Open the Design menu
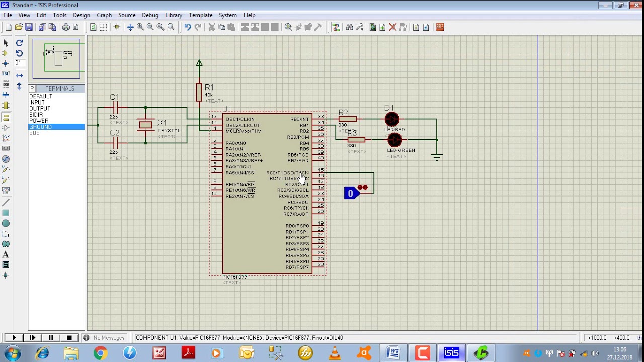This screenshot has height=362, width=644. pyautogui.click(x=82, y=15)
